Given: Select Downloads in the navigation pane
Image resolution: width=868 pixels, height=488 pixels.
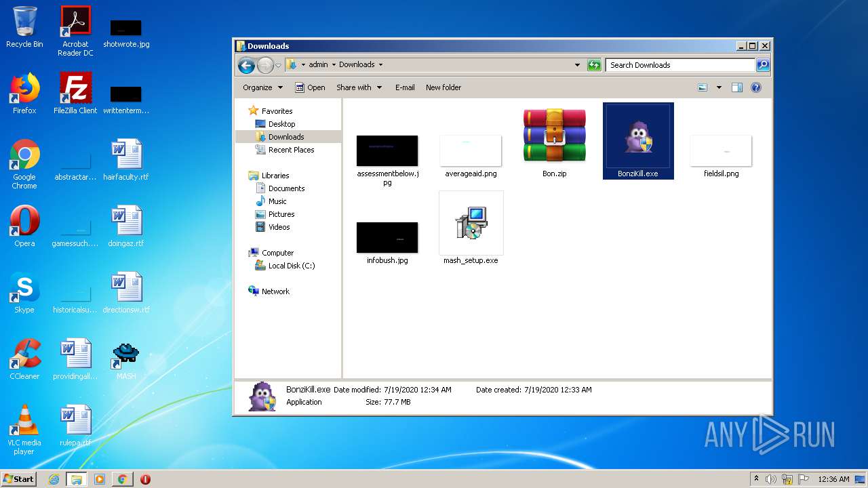Looking at the screenshot, I should (x=286, y=137).
